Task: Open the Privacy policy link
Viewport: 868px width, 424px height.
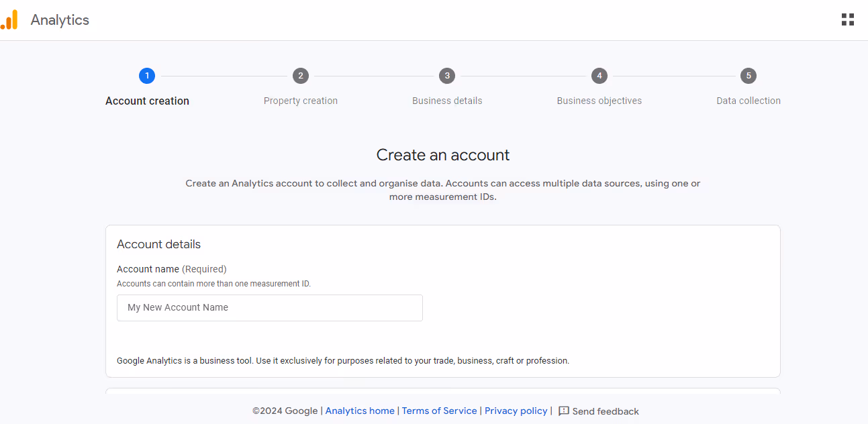Action: coord(516,411)
